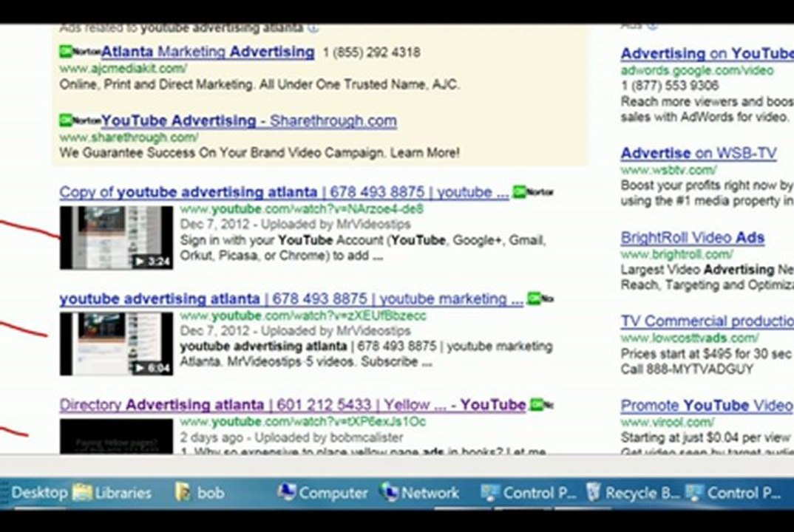Image resolution: width=794 pixels, height=532 pixels.
Task: Click the www.sharethrough.com/ URL text
Action: (129, 137)
